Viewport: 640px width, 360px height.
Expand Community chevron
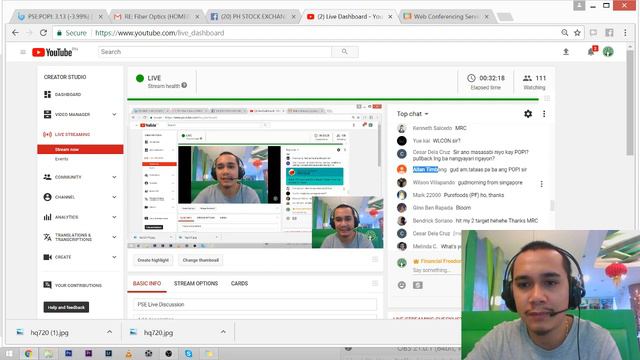[114, 177]
